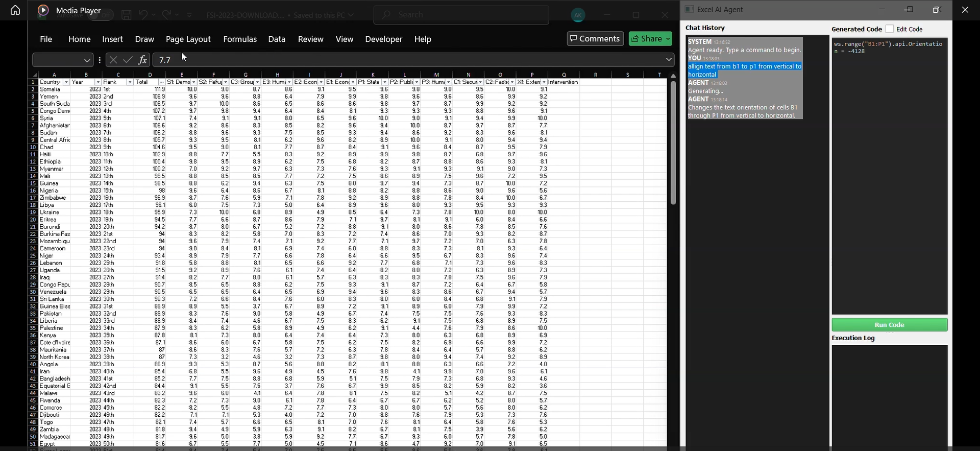Click the Rank cell reading 42nd
This screenshot has width=980, height=451.
118,386
